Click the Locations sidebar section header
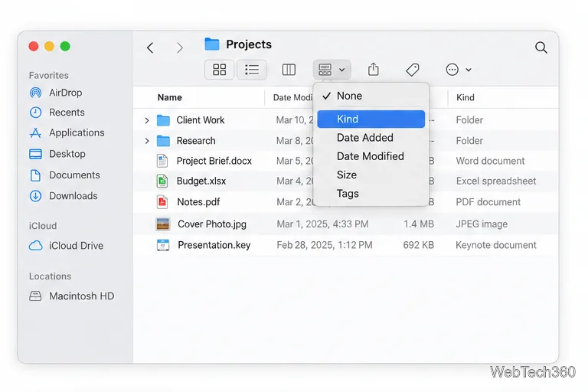The image size is (588, 392). [x=50, y=276]
